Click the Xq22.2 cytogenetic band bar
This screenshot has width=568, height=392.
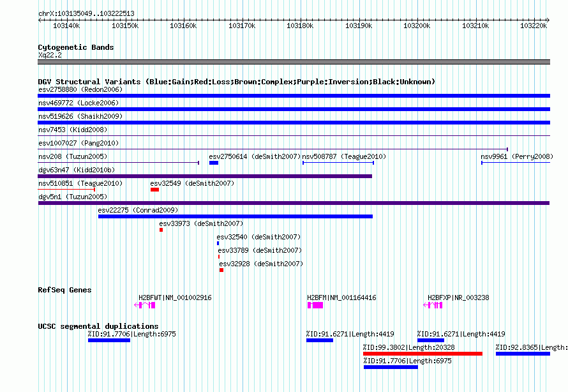pos(294,62)
